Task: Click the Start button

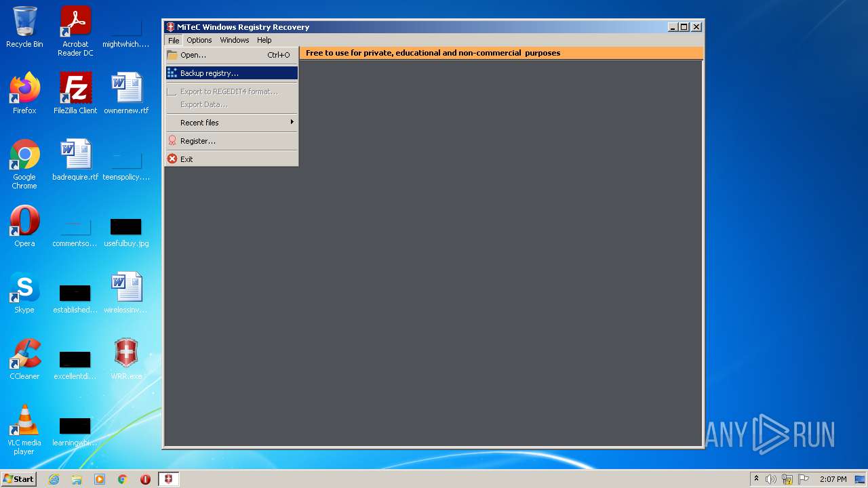Action: click(x=19, y=479)
